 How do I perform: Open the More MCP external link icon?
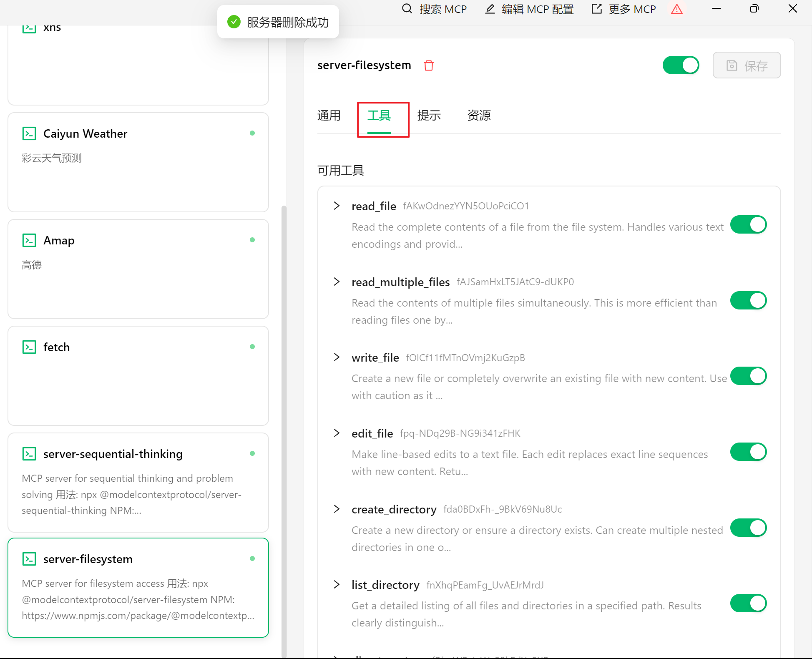[x=597, y=9]
